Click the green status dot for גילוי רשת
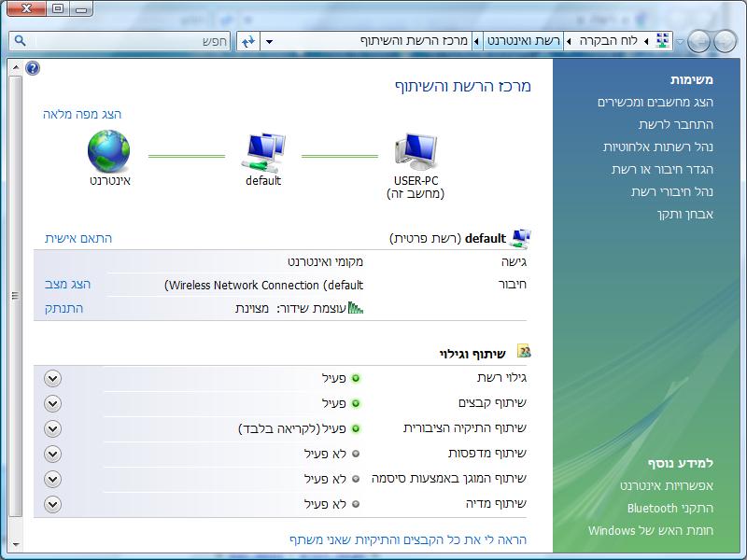 coord(356,379)
